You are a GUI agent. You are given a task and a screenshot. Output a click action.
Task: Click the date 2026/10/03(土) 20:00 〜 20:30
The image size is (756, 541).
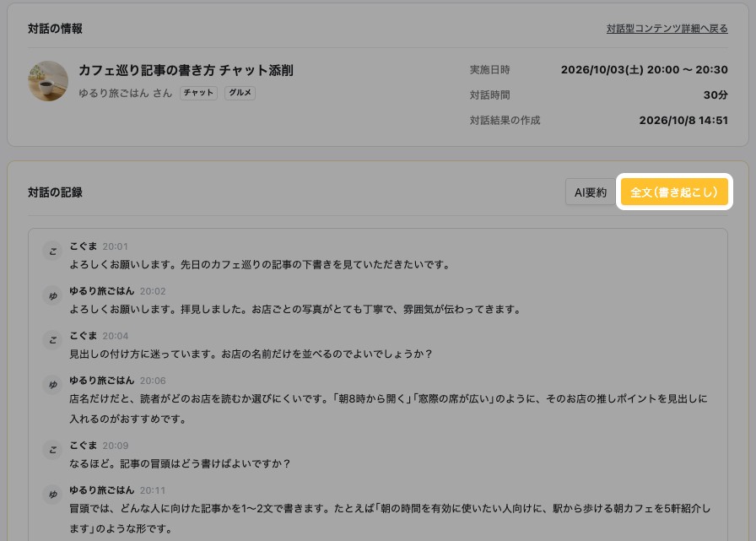pos(644,69)
